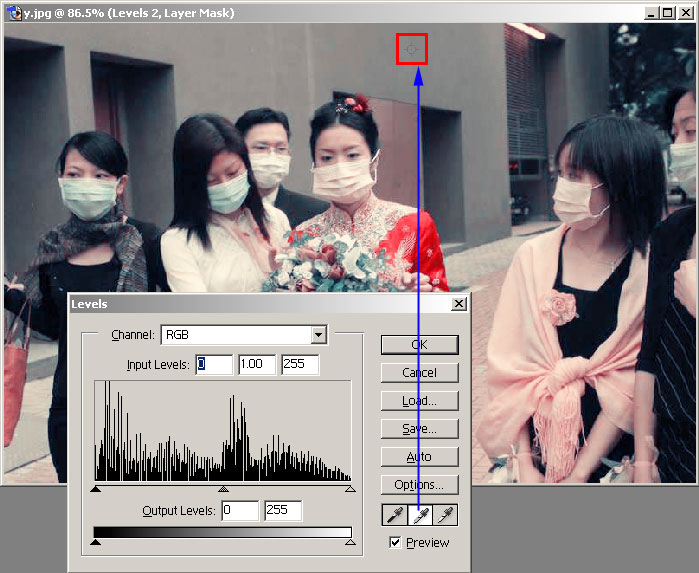Click the Levels histogram graph

pyautogui.click(x=223, y=431)
